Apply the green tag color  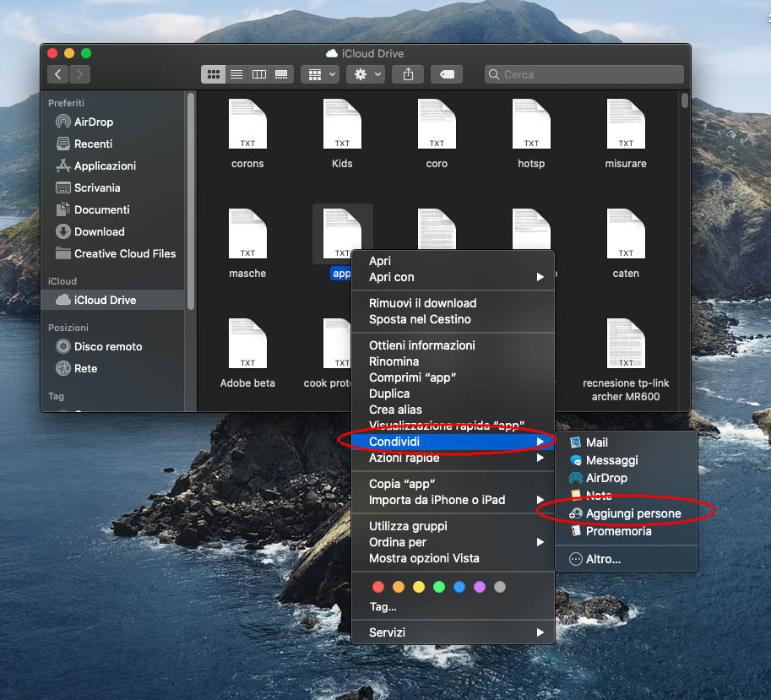[x=439, y=587]
